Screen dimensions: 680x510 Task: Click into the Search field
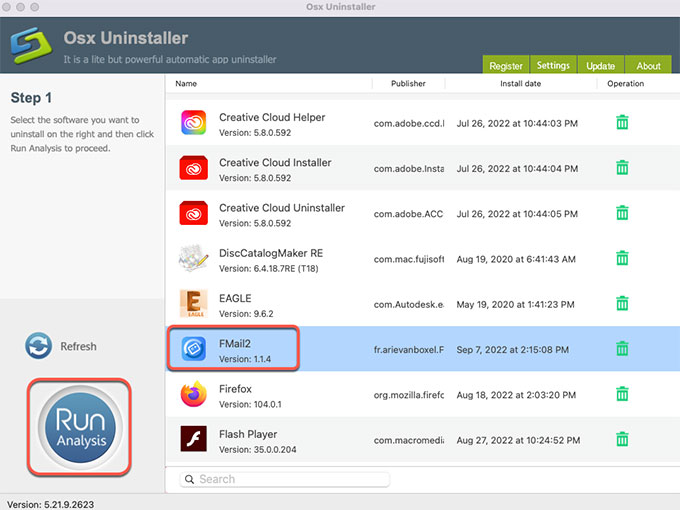pos(284,479)
